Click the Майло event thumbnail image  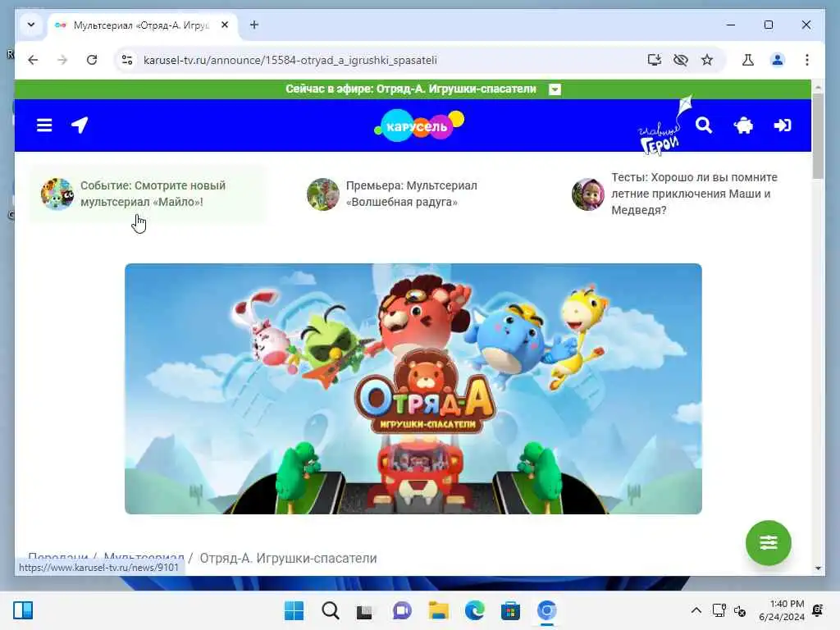pos(57,194)
